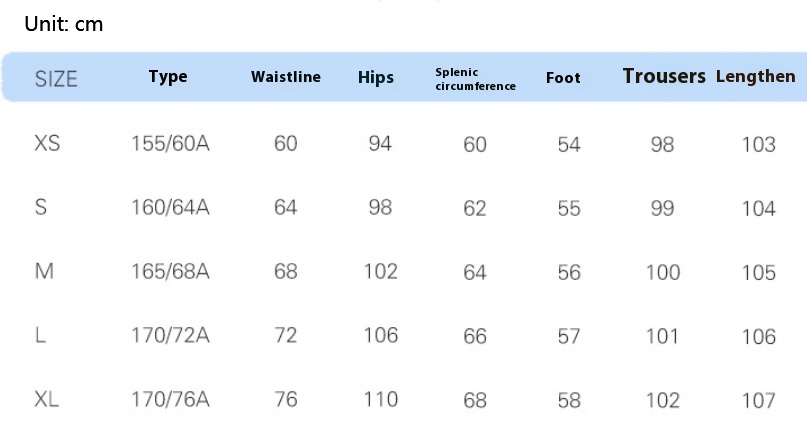Click the XS size row label
The height and width of the screenshot is (429, 807).
47,143
